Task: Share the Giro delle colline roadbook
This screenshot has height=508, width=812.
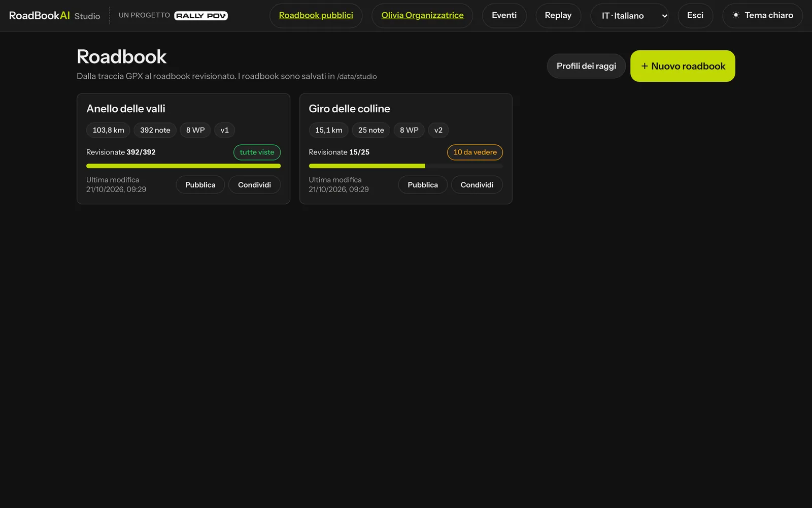Action: [477, 185]
